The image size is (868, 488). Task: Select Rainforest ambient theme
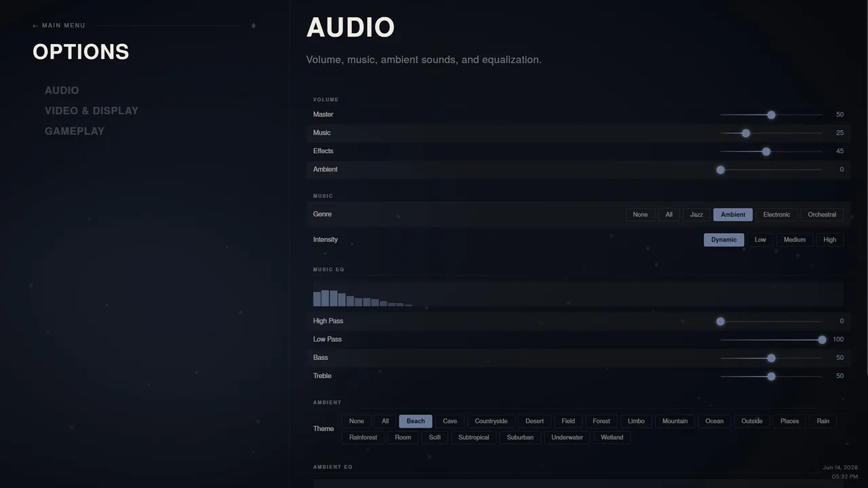click(363, 437)
